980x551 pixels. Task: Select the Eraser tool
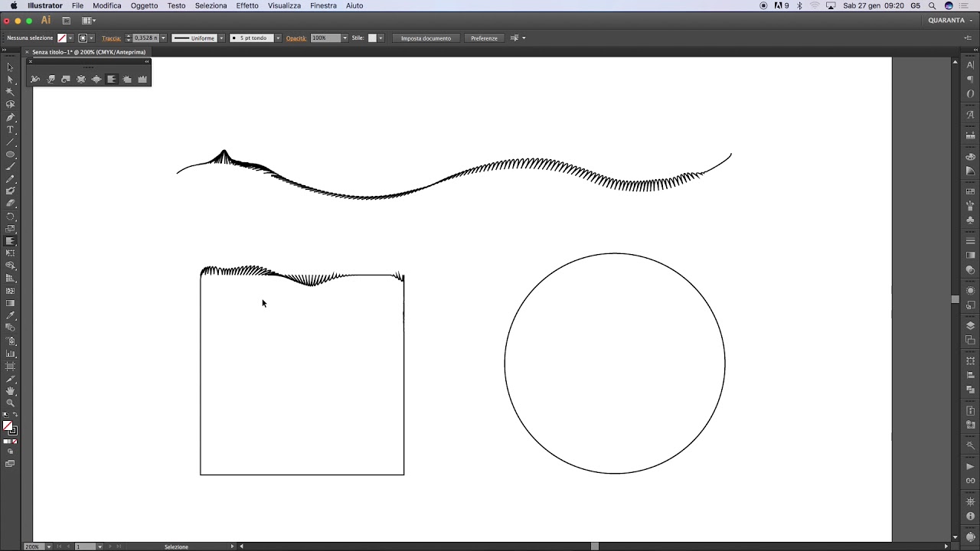(10, 203)
